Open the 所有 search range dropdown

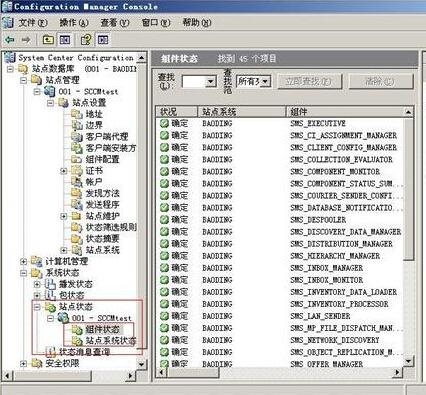click(254, 81)
